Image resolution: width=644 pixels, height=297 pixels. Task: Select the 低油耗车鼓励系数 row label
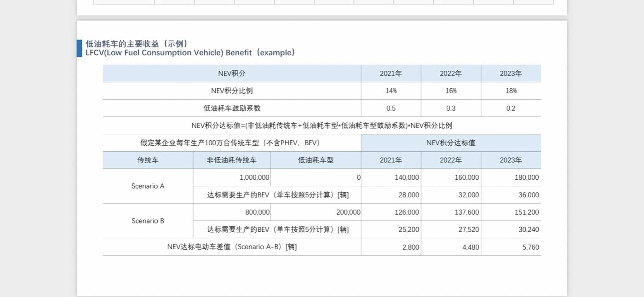pos(232,109)
